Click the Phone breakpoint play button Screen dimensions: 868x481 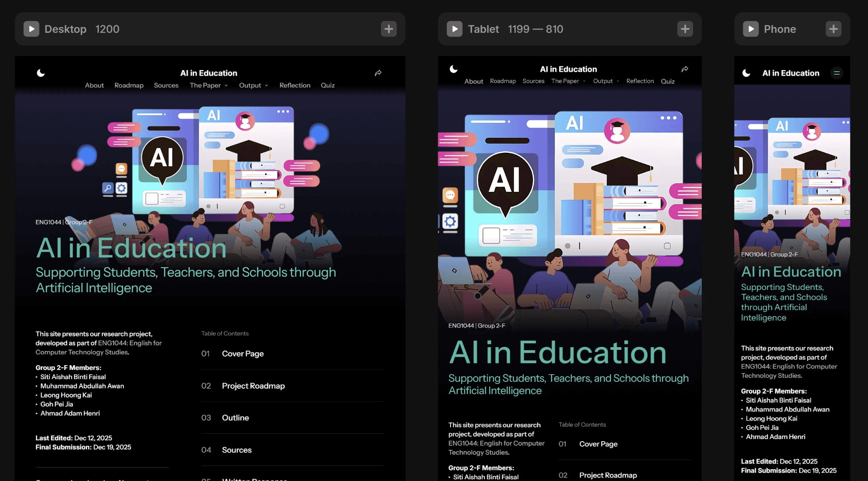pos(751,29)
